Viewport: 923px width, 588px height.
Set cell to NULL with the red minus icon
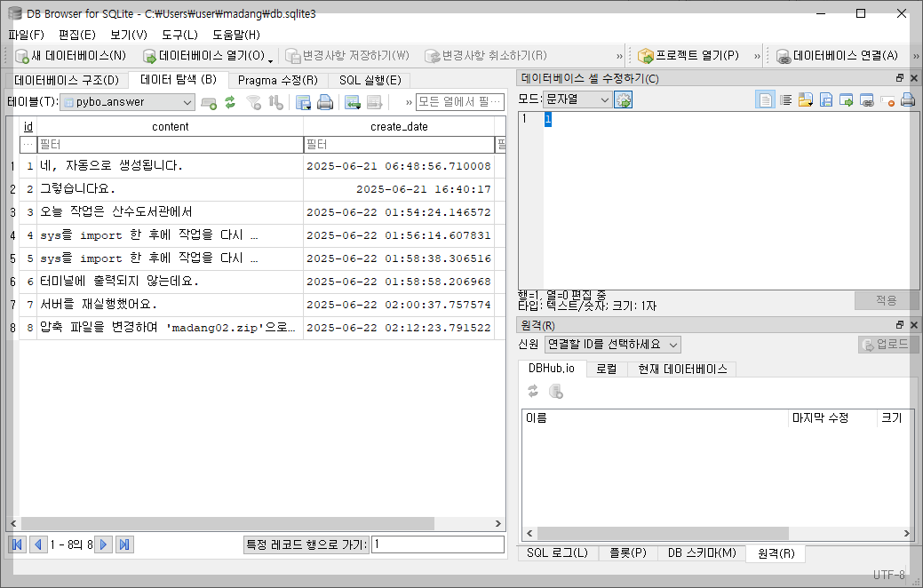(x=887, y=100)
